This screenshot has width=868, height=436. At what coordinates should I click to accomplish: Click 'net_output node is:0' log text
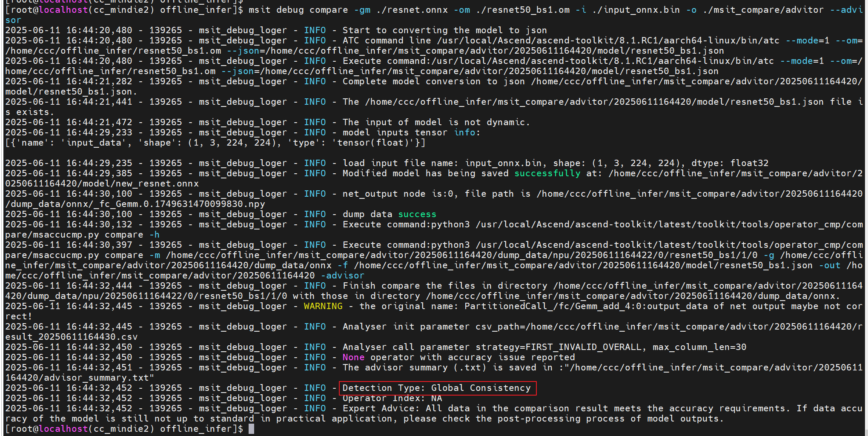point(400,194)
